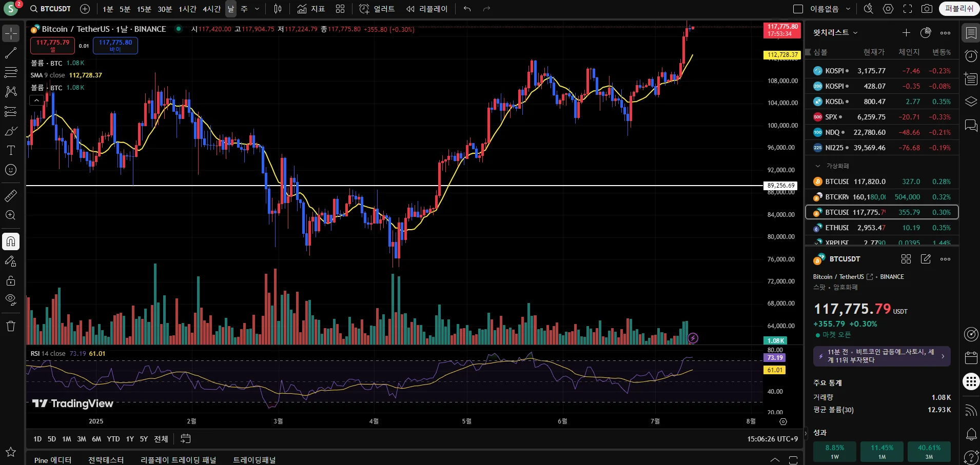Open the Fibonacci retracement tools

click(x=11, y=72)
